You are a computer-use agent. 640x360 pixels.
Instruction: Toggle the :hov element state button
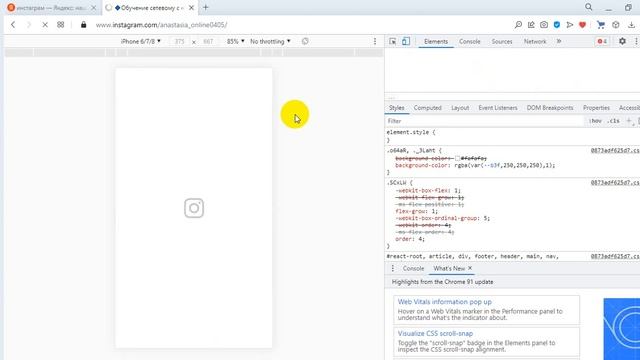tap(596, 121)
